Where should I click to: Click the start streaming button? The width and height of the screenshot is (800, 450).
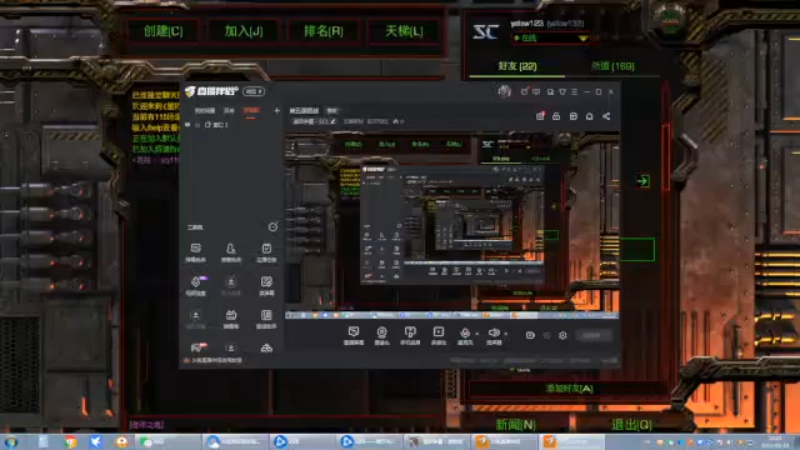(593, 335)
